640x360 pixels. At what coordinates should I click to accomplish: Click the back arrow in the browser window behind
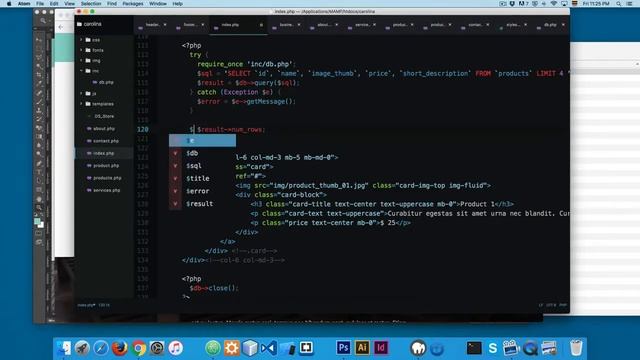[x=61, y=27]
